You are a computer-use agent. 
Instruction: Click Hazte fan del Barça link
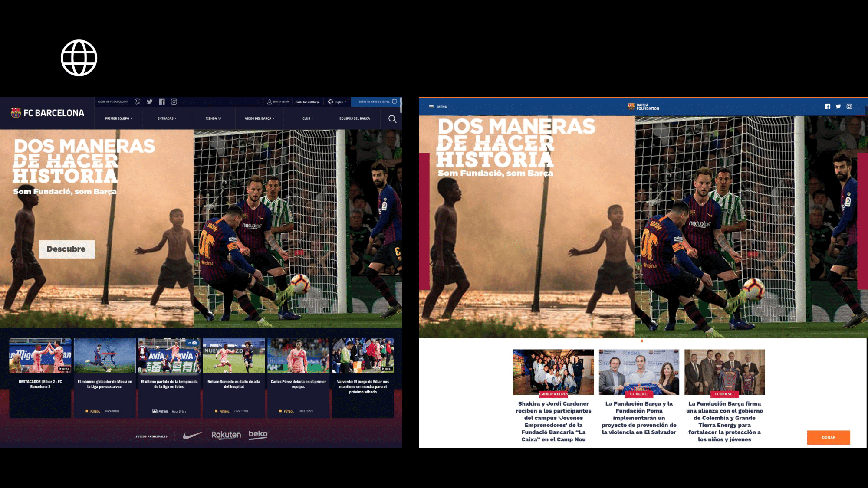pyautogui.click(x=307, y=102)
